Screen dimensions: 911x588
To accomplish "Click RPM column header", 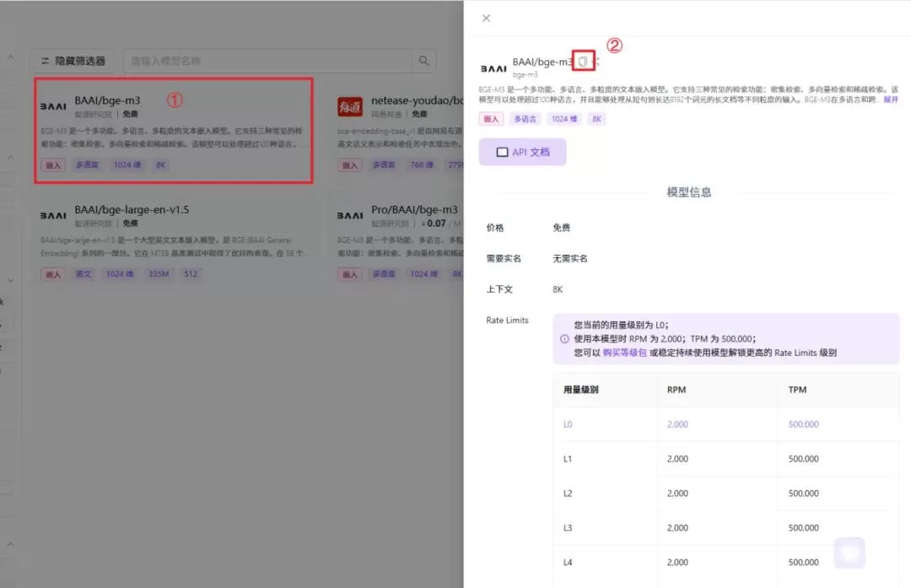I will pyautogui.click(x=677, y=390).
